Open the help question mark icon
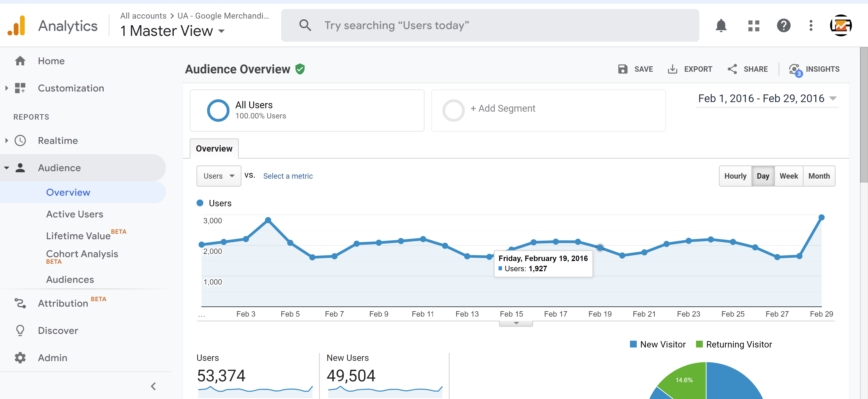 click(x=783, y=26)
